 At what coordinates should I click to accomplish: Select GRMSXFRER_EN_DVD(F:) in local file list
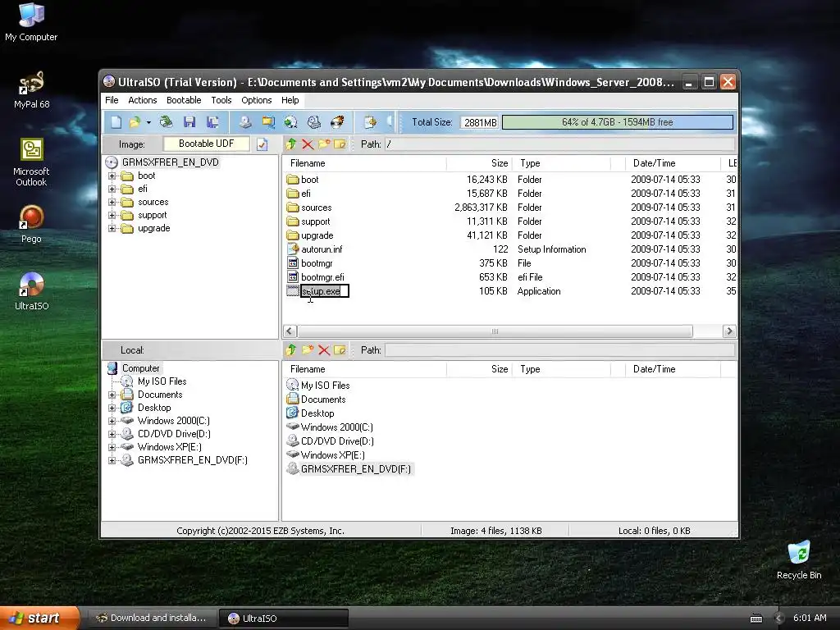(x=356, y=468)
